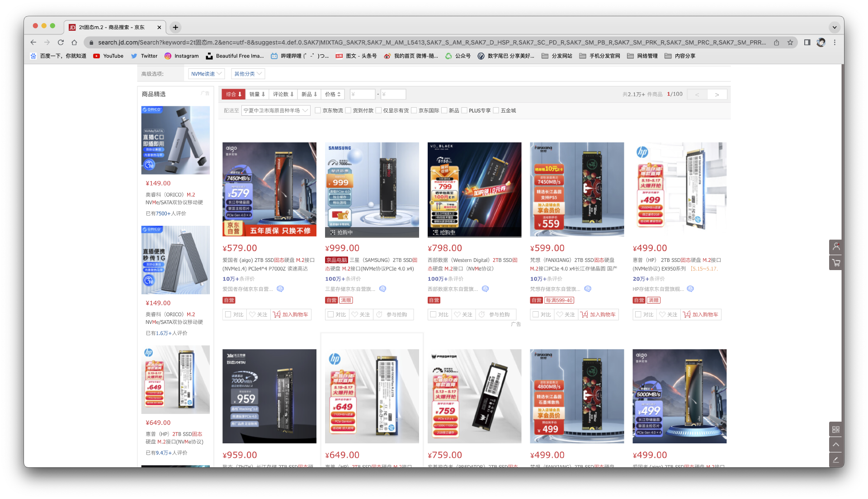Enable the 京东物流 checkbox
This screenshot has height=499, width=868.
point(318,111)
